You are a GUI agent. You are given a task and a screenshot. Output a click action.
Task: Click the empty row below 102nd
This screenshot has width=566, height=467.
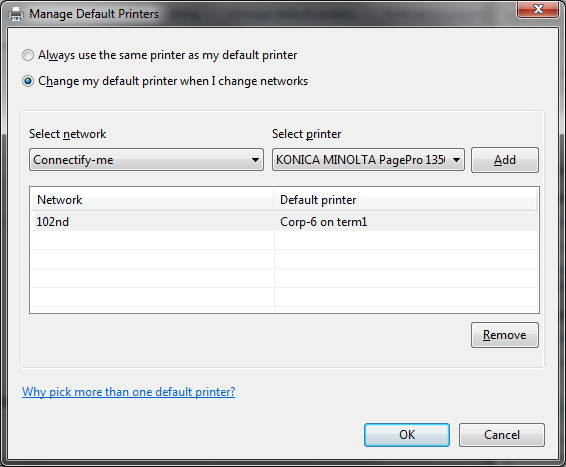[x=284, y=240]
